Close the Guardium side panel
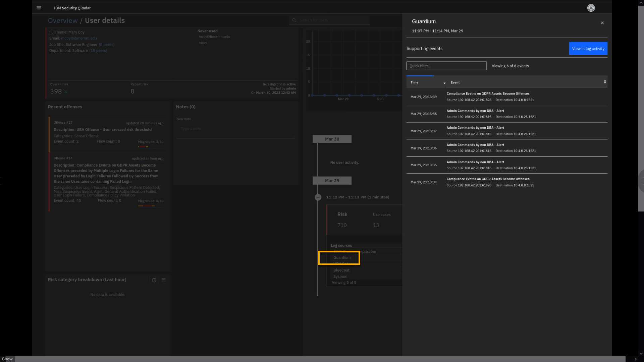 click(602, 23)
